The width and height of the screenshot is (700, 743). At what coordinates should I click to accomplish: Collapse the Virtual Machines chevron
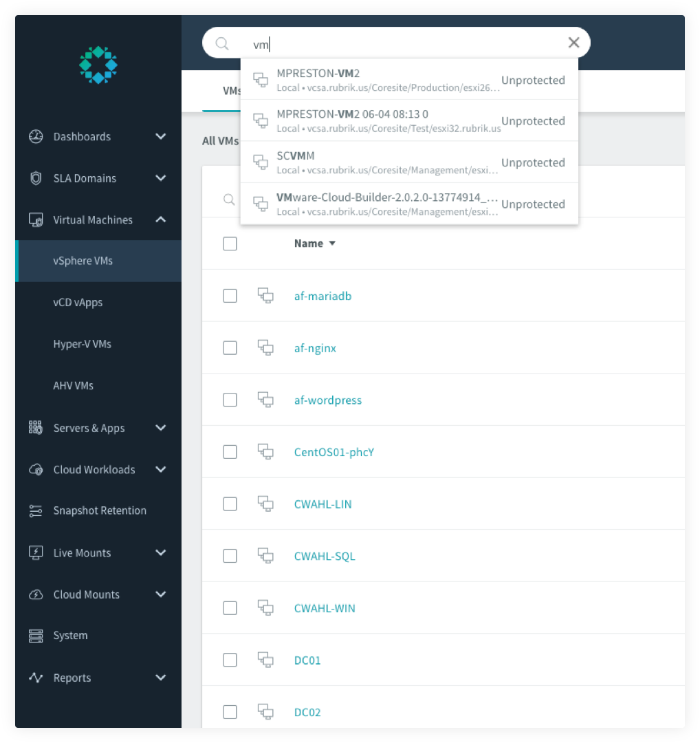tap(161, 219)
